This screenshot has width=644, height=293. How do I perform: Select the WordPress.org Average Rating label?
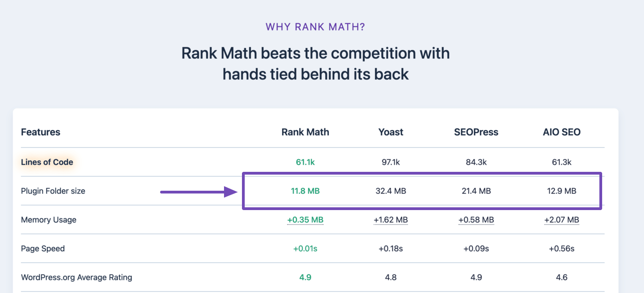[x=76, y=277]
